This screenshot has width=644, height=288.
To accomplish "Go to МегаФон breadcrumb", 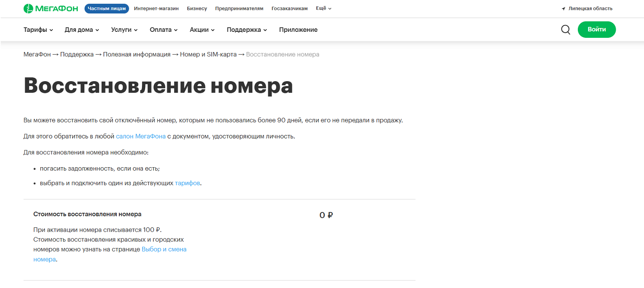I will [37, 55].
